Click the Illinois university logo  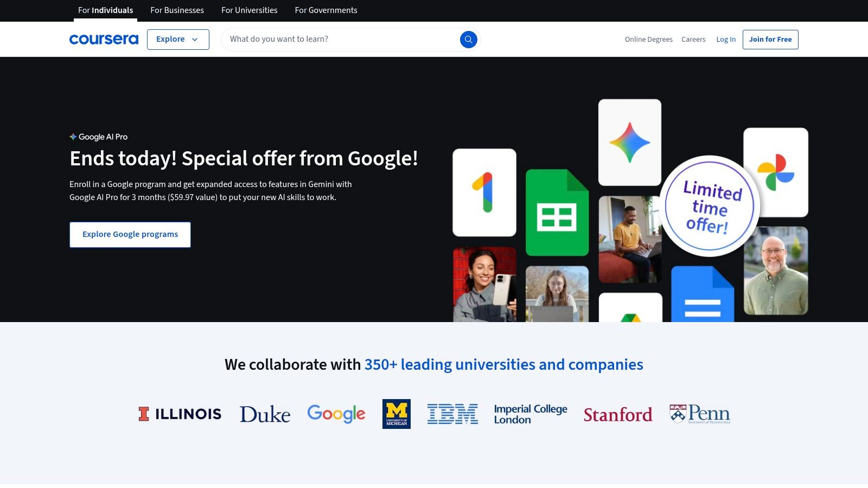pyautogui.click(x=180, y=414)
